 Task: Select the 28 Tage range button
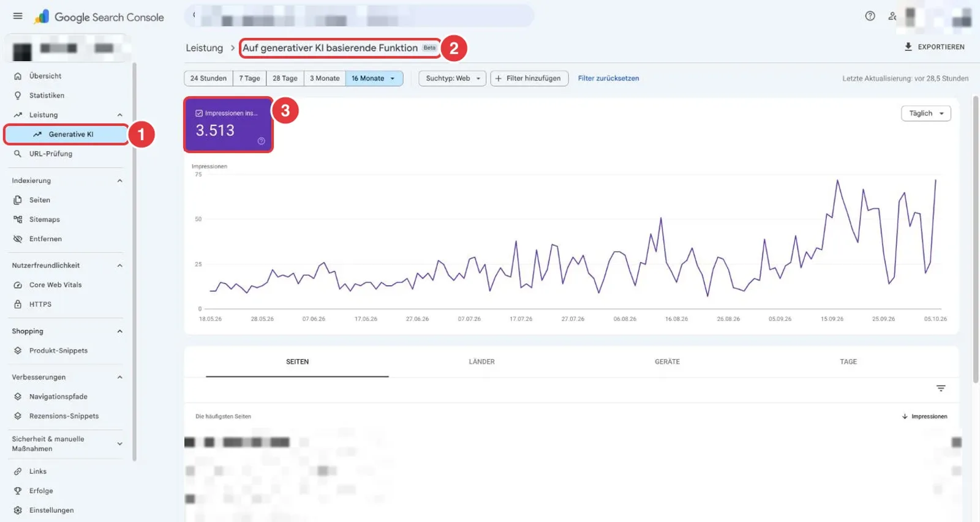(285, 78)
